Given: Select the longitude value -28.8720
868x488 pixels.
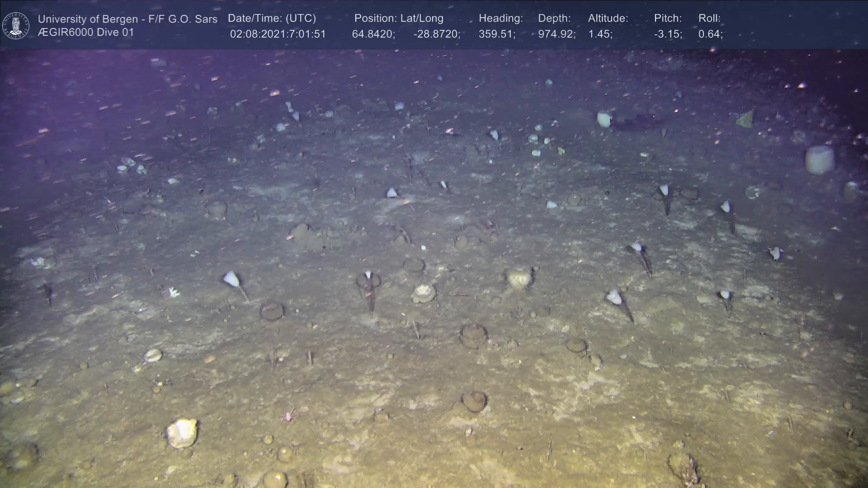Looking at the screenshot, I should click(437, 34).
